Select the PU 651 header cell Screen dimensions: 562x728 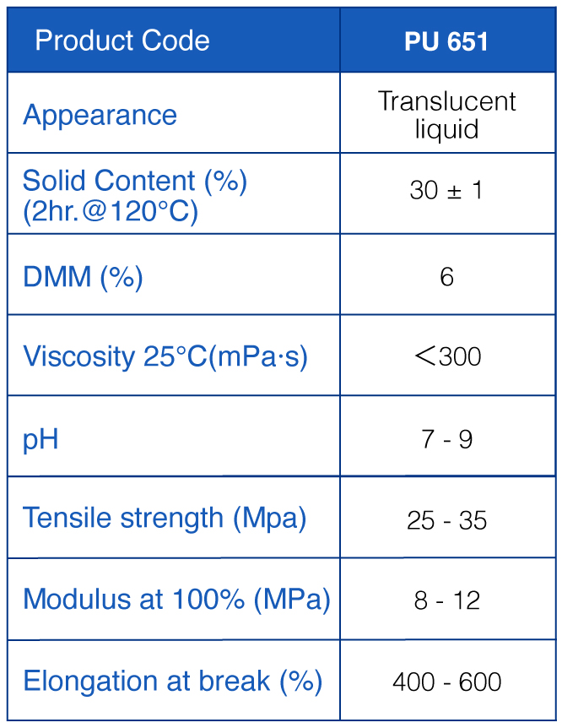pyautogui.click(x=448, y=40)
